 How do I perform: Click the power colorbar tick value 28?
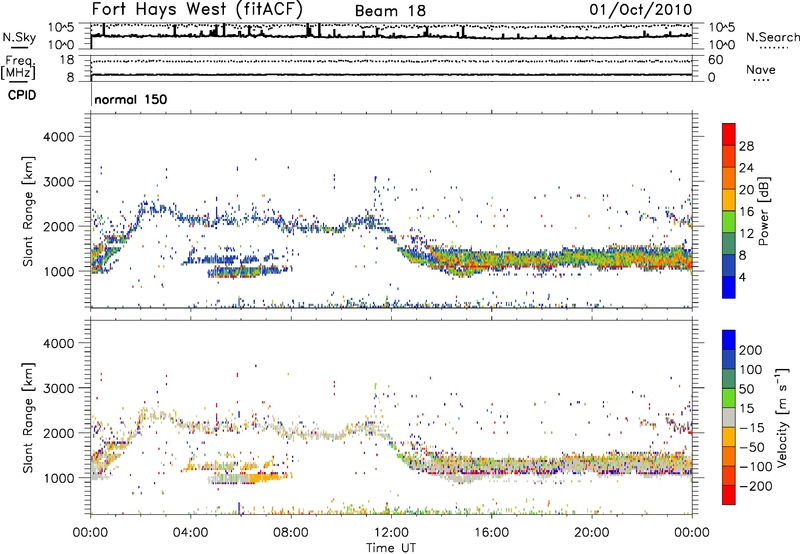coord(746,146)
